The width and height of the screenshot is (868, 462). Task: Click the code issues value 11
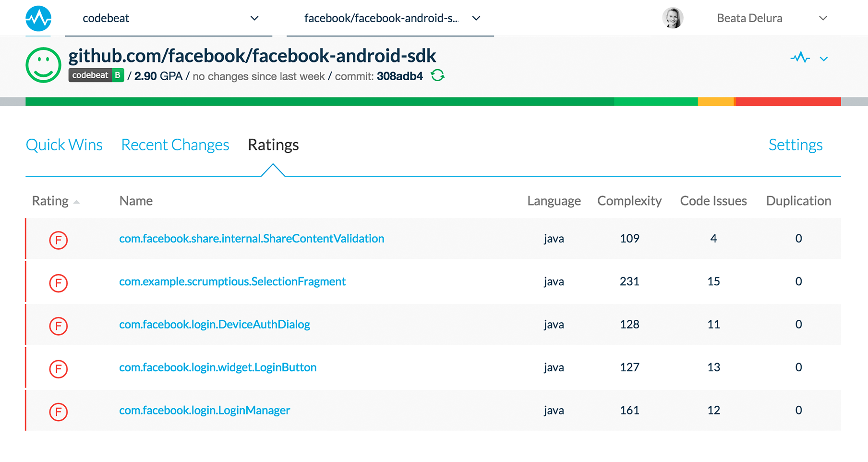coord(713,325)
